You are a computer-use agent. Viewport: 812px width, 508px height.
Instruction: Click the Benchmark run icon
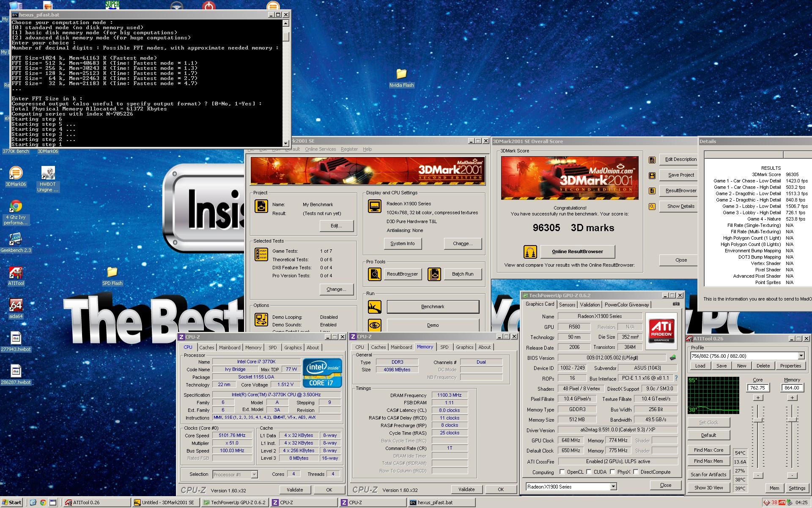point(374,306)
